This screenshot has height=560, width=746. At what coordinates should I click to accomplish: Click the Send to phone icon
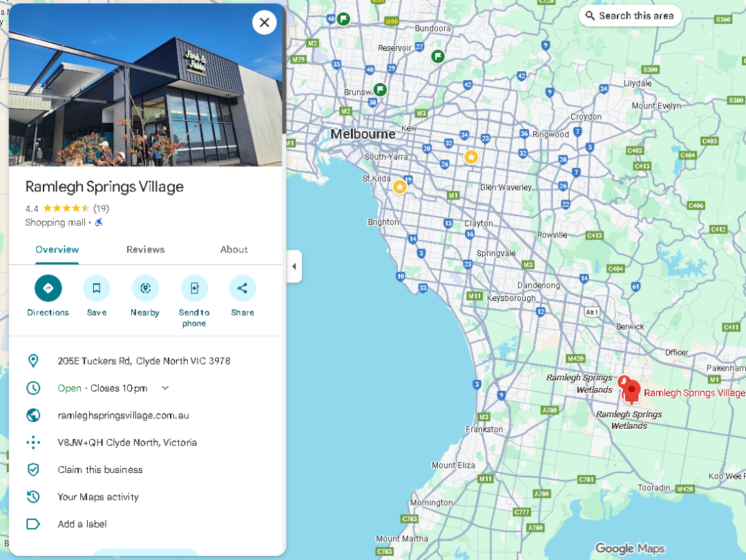click(x=194, y=288)
